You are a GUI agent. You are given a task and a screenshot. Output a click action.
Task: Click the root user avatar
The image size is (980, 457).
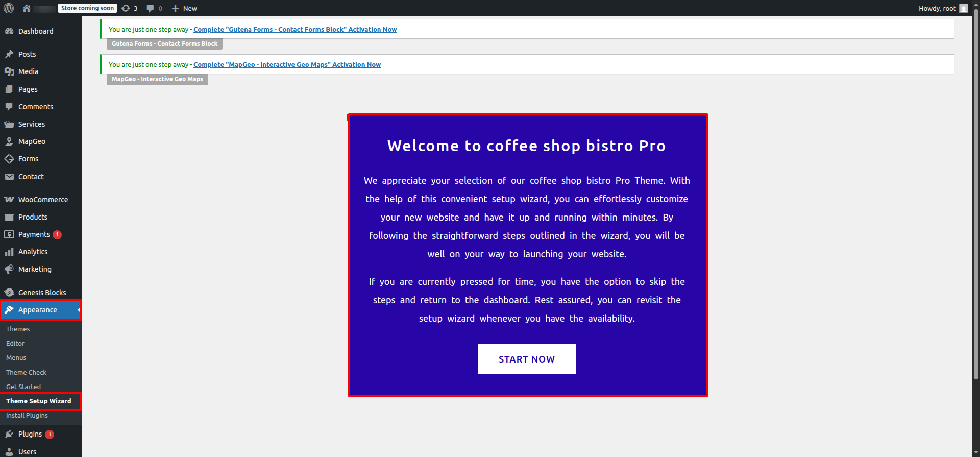(x=963, y=8)
